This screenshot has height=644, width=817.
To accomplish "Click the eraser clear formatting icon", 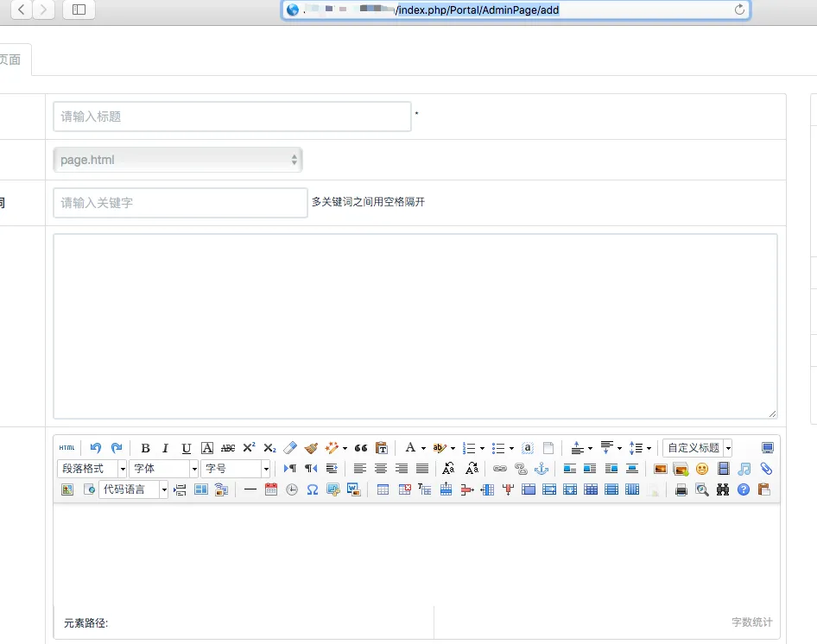I will [x=290, y=448].
